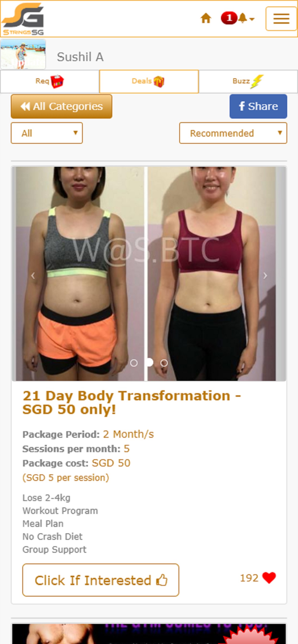The image size is (298, 644).
Task: Click If Interested button
Action: point(101,580)
